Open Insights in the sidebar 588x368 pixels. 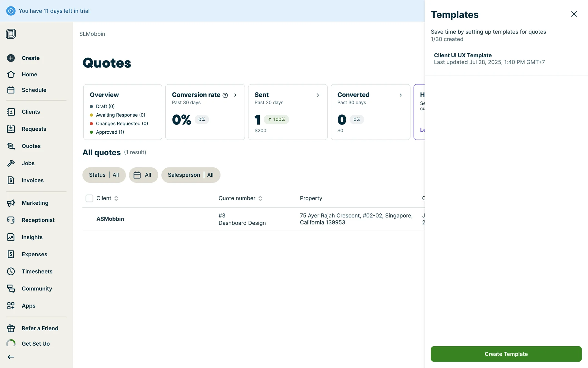click(32, 237)
